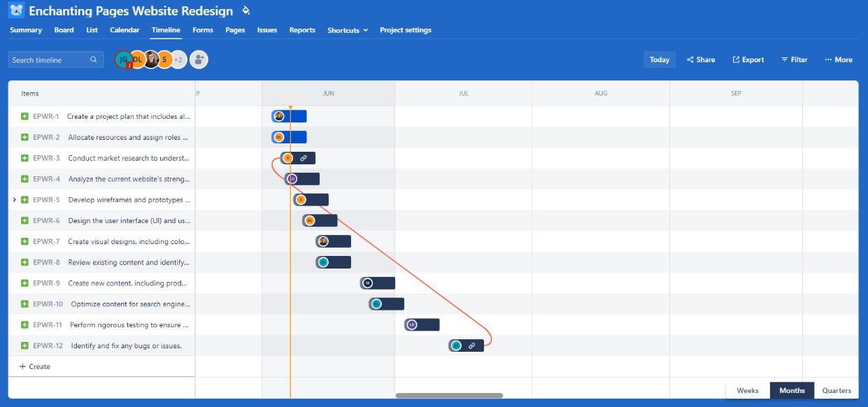The width and height of the screenshot is (868, 407).
Task: Expand the EPWR-5 row chevron
Action: [14, 200]
